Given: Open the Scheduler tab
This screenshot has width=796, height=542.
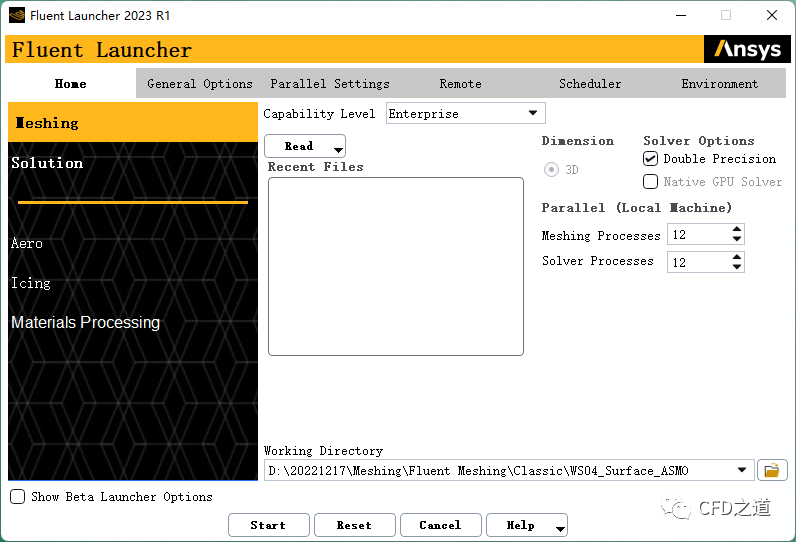Looking at the screenshot, I should coord(590,84).
